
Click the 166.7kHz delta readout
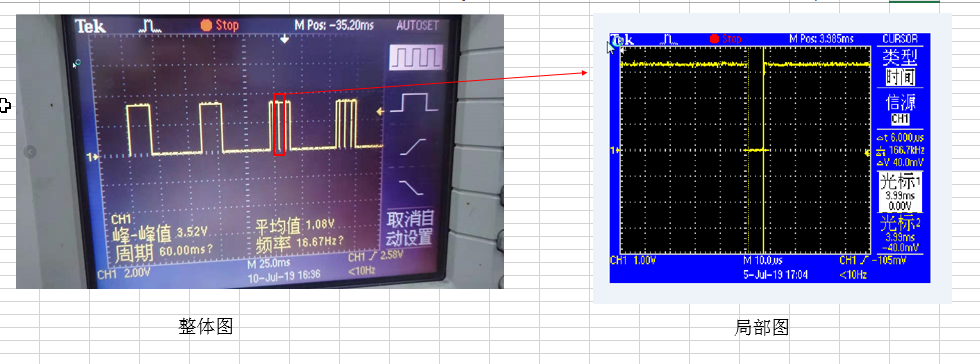coord(900,150)
